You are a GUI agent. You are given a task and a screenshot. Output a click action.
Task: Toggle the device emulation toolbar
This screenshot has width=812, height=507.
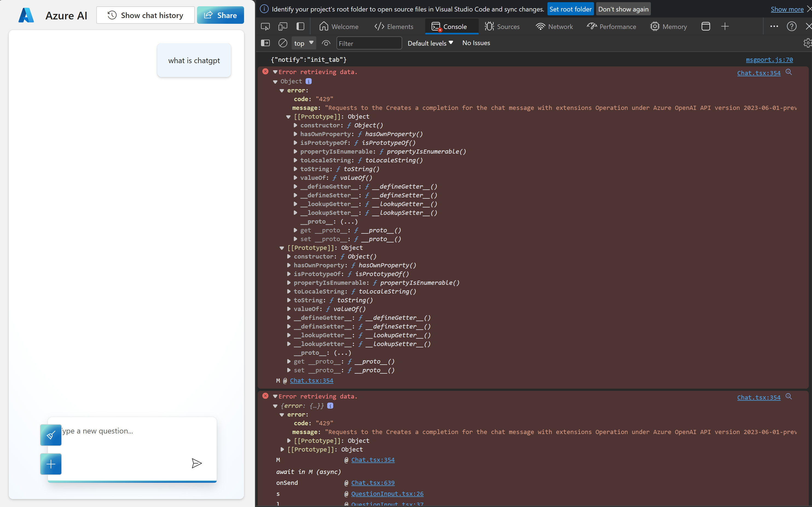283,26
